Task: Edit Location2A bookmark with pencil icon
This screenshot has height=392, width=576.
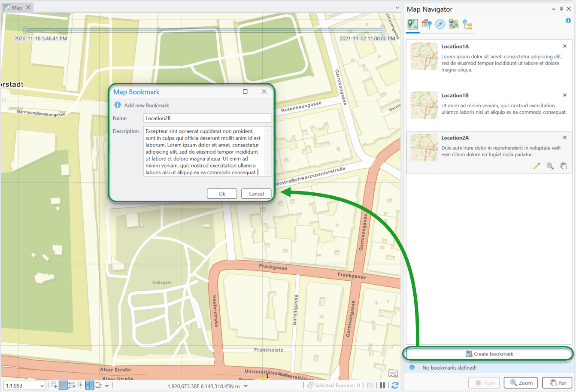Action: [x=537, y=166]
